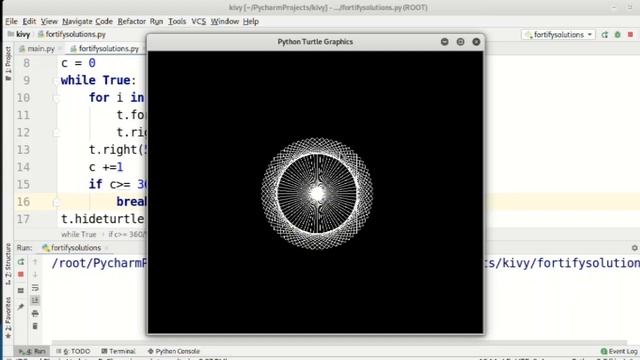Click the 't.hideturtle' code line
Screen dimensions: 640x360
102,219
